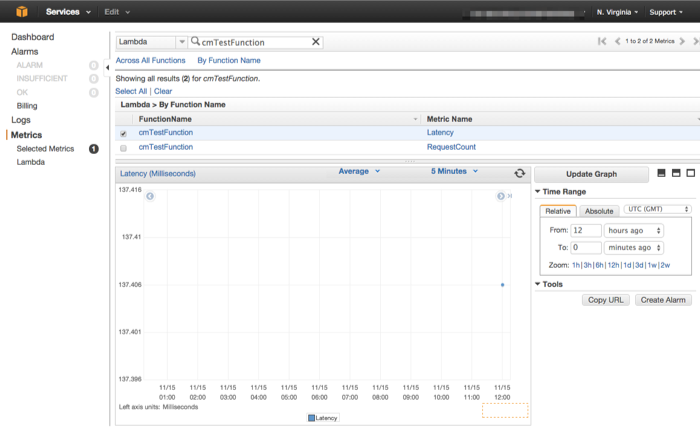Click the magnifier search icon
Screen dimensions: 700x429
pos(195,42)
